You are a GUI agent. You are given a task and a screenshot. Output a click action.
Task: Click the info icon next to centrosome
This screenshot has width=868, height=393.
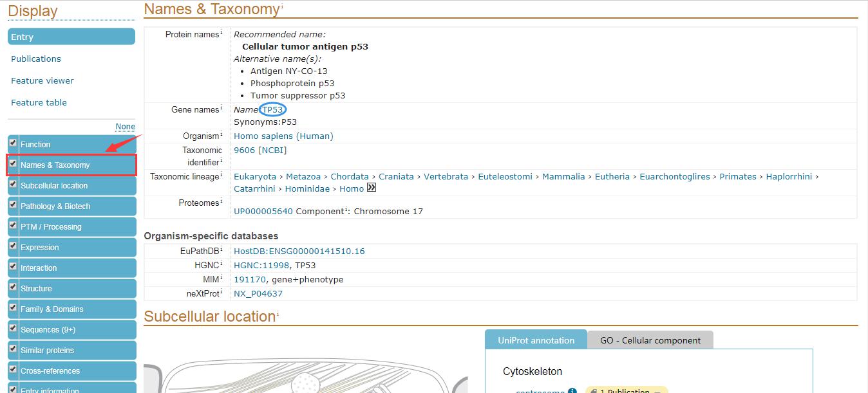coord(572,390)
